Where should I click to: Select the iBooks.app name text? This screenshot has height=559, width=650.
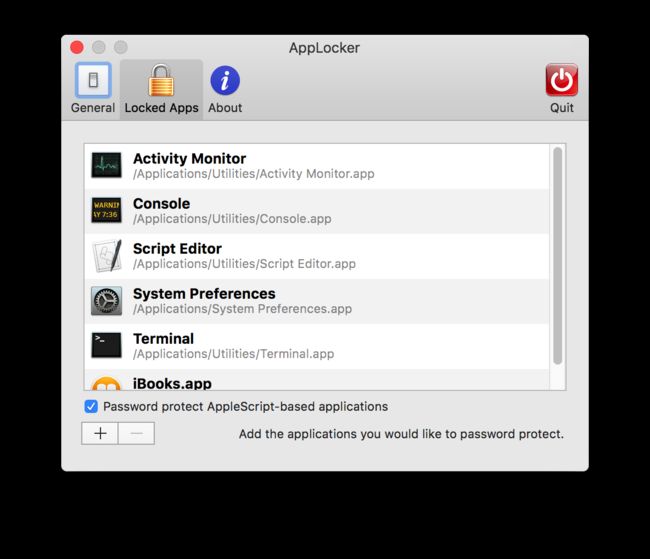(x=172, y=384)
